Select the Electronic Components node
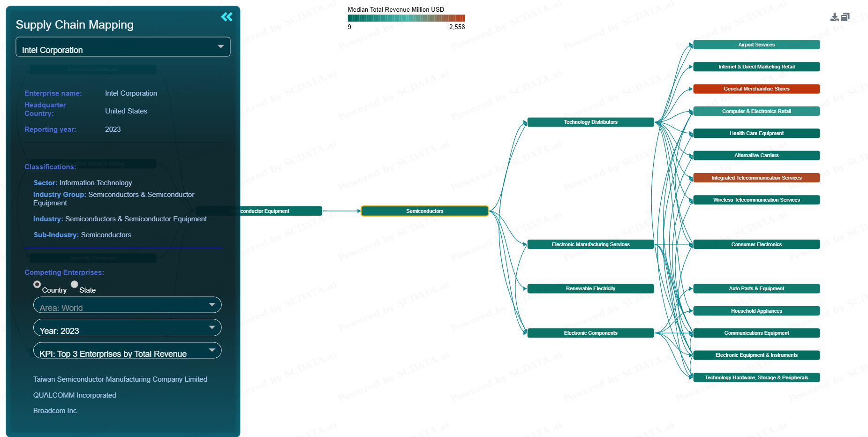Screen dimensions: 868x437 coord(590,333)
